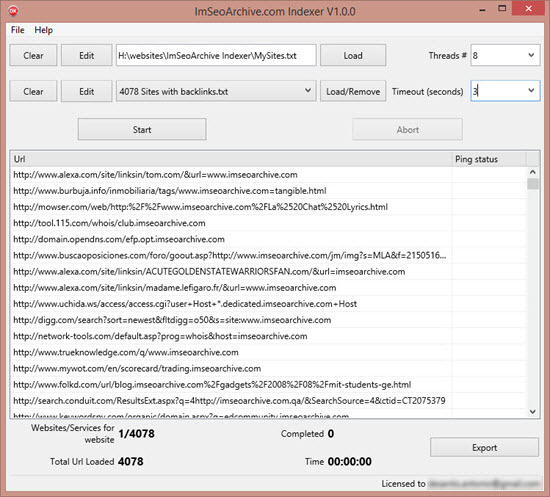Select the digg.com search URL row
This screenshot has height=497, width=550.
[x=268, y=320]
